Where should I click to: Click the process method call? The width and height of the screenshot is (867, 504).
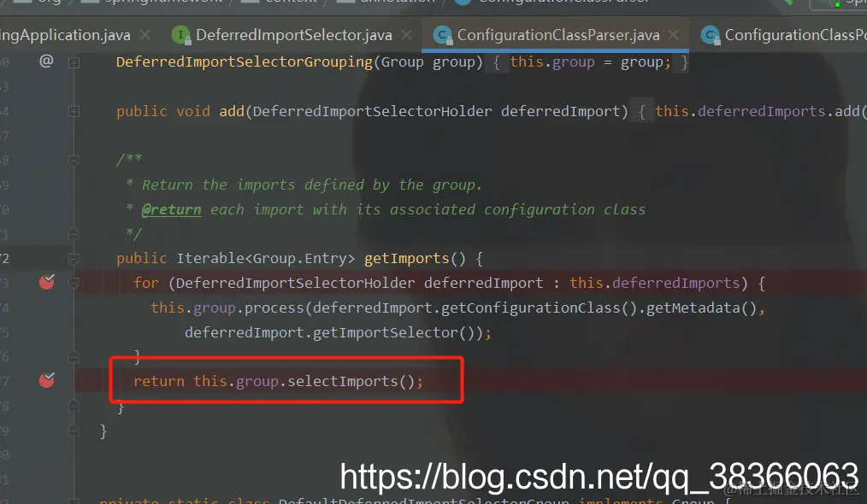pyautogui.click(x=274, y=308)
